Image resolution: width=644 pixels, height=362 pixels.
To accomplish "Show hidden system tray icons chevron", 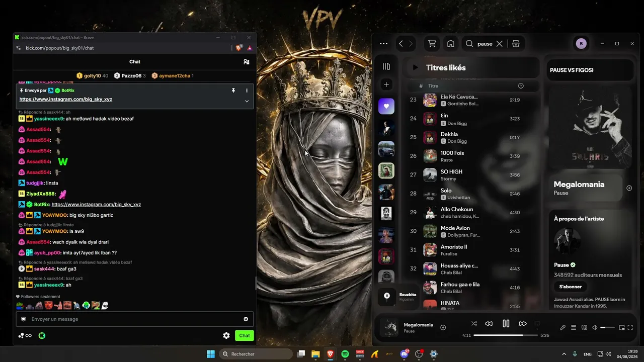I will [563, 354].
